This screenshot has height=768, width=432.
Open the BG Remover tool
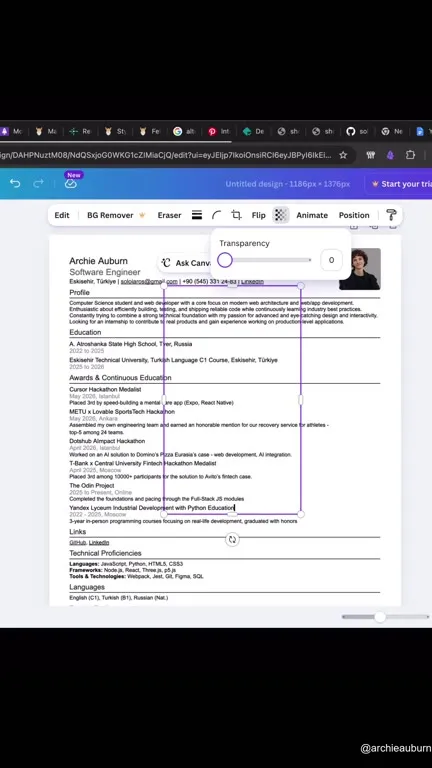coord(116,215)
